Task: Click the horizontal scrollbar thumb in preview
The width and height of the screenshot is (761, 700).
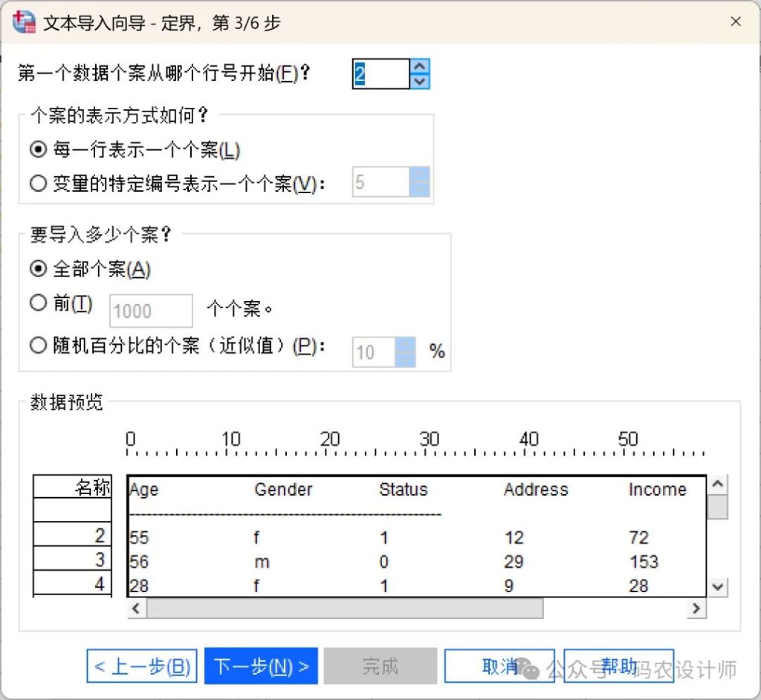Action: (344, 609)
